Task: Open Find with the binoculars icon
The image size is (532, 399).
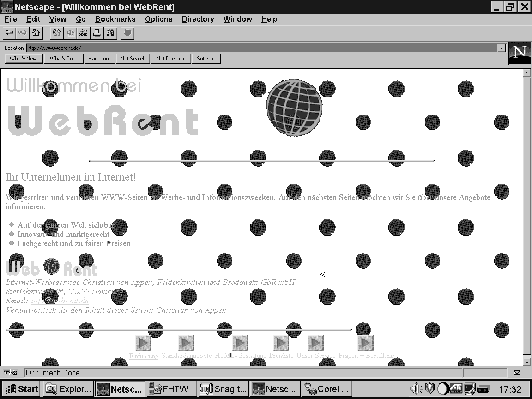Action: click(x=110, y=33)
